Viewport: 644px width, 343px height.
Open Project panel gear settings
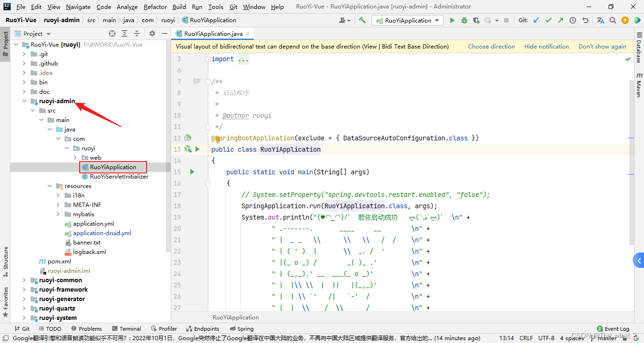click(x=152, y=33)
